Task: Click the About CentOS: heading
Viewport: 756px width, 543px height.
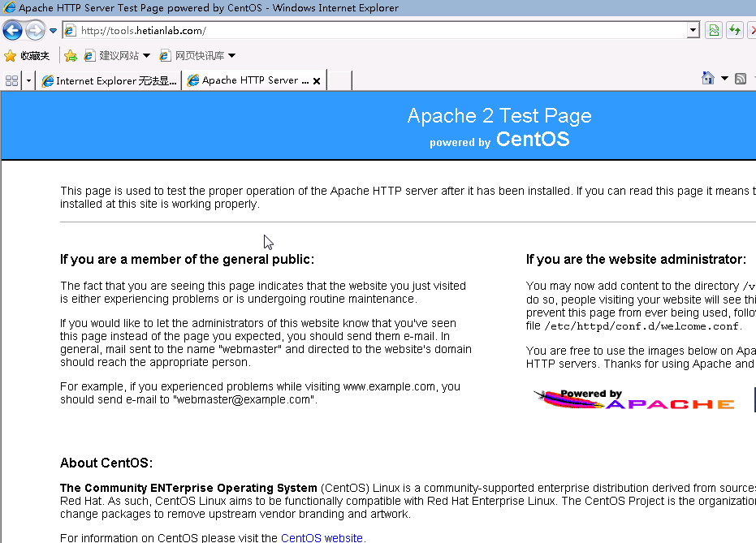Action: click(106, 463)
